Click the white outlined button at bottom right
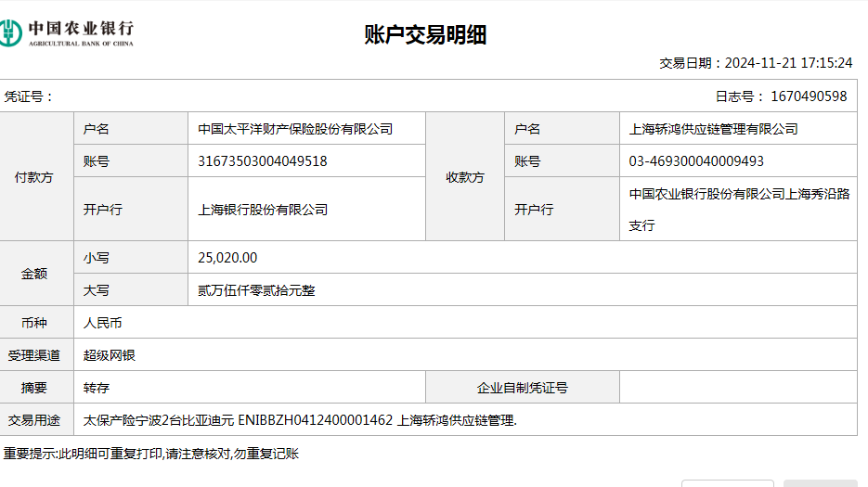This screenshot has width=868, height=487. click(727, 482)
